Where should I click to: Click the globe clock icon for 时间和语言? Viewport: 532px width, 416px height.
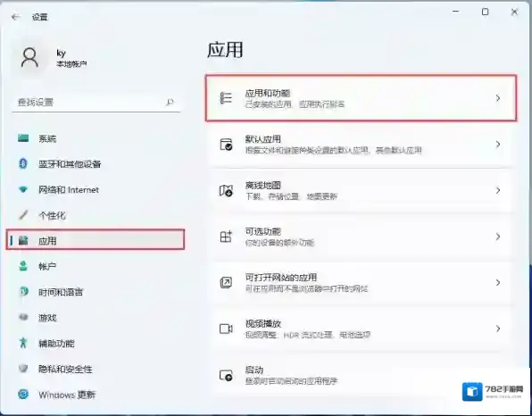(x=23, y=292)
